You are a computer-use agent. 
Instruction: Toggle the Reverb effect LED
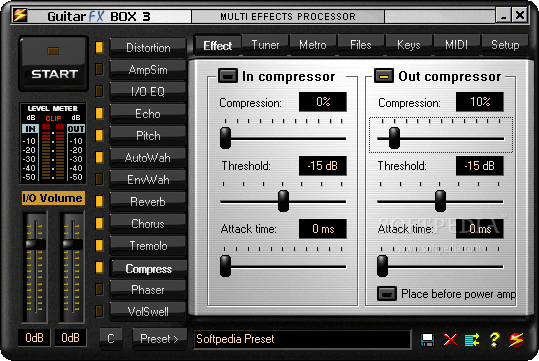click(x=99, y=201)
